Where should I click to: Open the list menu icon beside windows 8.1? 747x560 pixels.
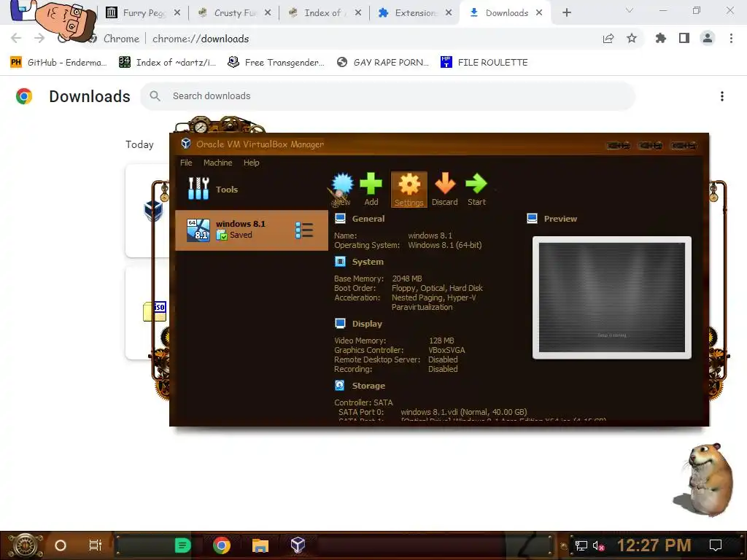point(304,230)
